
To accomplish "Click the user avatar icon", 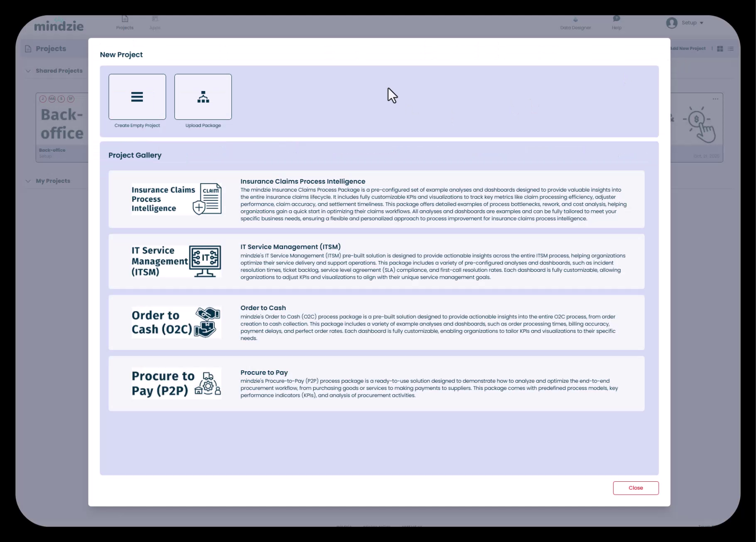I will pos(672,23).
